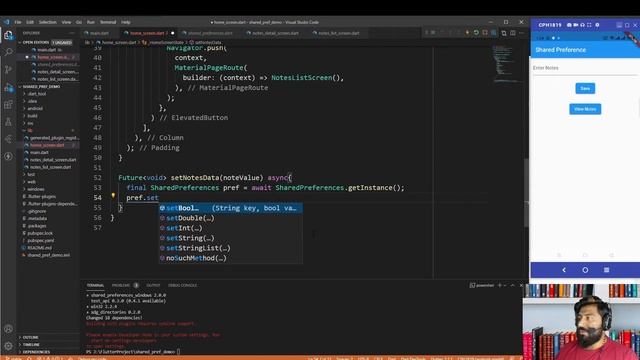Click the settings gear in CPH1819 title bar
The height and width of the screenshot is (360, 640).
(597, 25)
